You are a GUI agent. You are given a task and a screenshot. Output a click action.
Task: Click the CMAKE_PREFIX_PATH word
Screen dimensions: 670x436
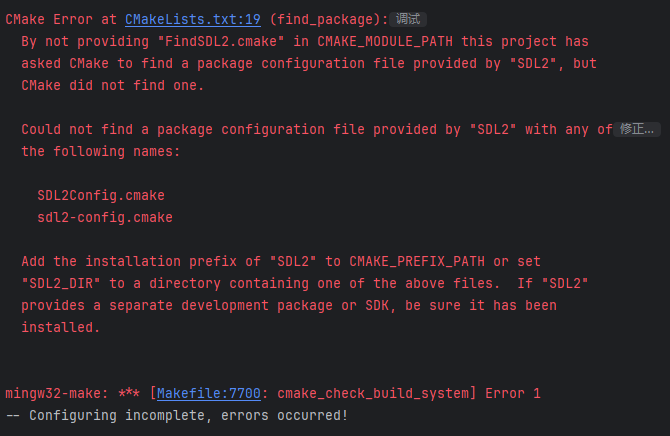417,262
